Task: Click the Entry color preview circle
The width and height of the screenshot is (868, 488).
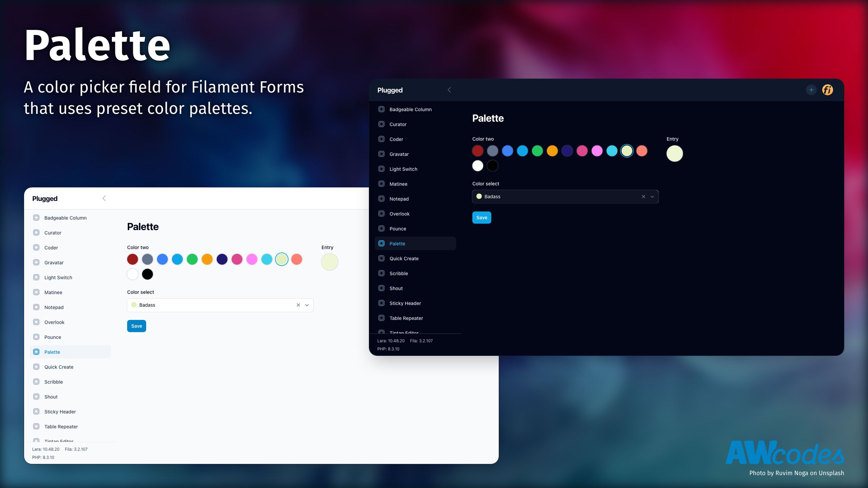Action: tap(675, 153)
